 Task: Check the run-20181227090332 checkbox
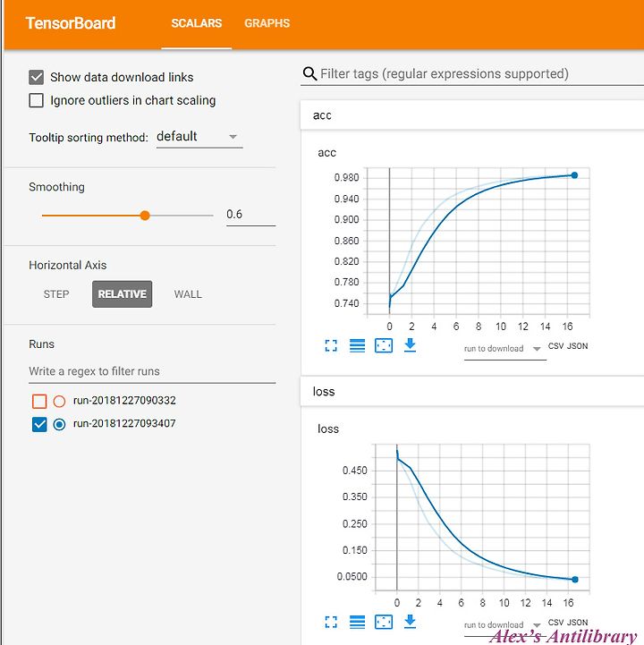click(39, 401)
